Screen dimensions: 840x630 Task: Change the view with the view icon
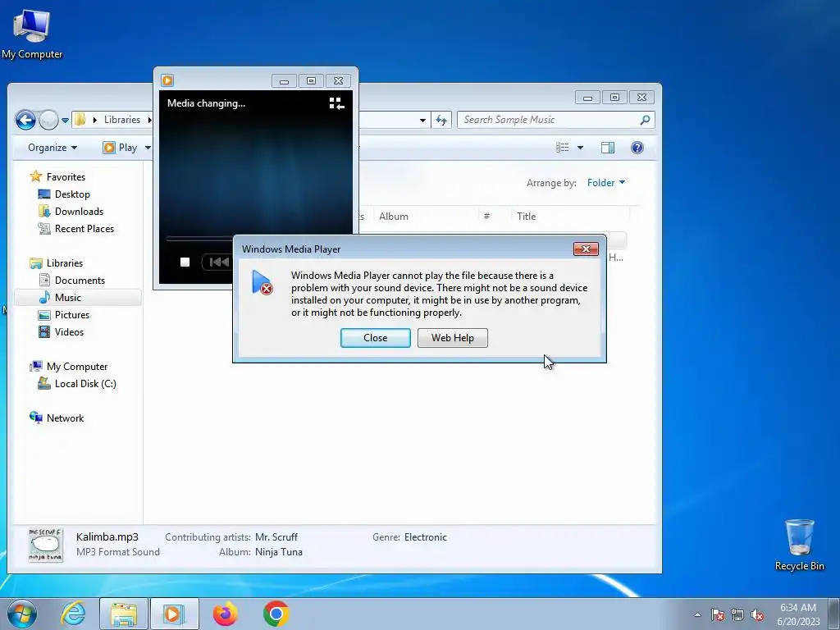(562, 148)
